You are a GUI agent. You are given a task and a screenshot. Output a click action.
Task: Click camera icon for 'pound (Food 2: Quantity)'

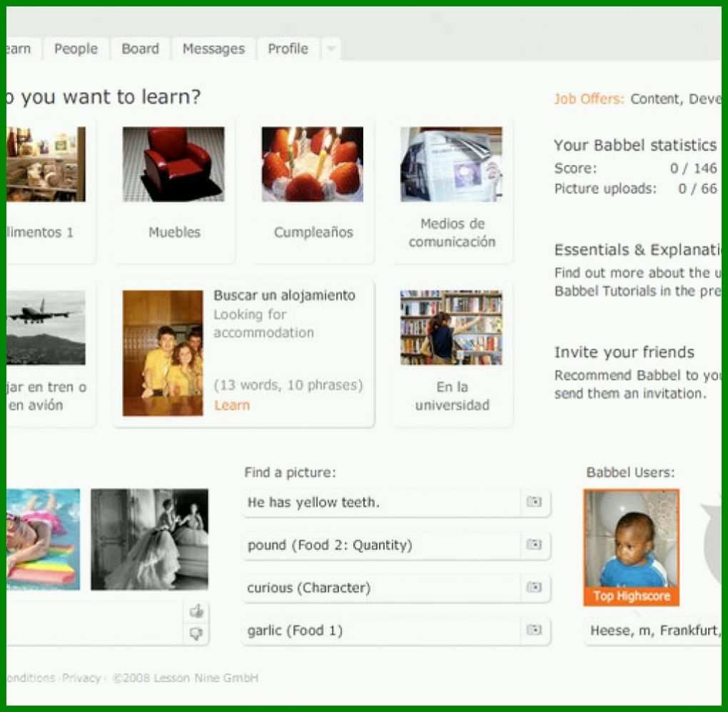534,544
